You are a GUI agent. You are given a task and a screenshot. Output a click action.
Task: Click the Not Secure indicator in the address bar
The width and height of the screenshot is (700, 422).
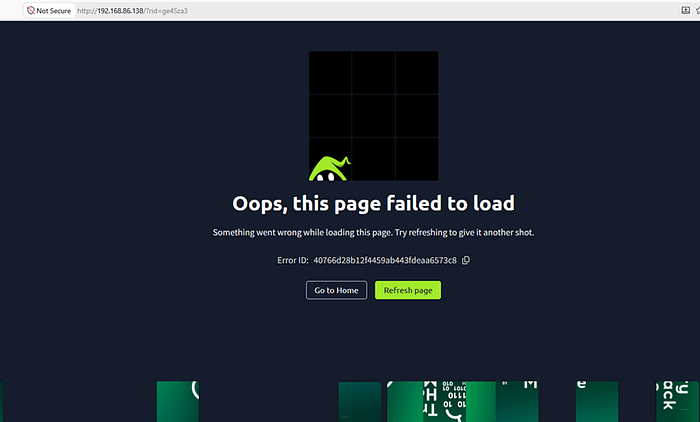pos(49,11)
